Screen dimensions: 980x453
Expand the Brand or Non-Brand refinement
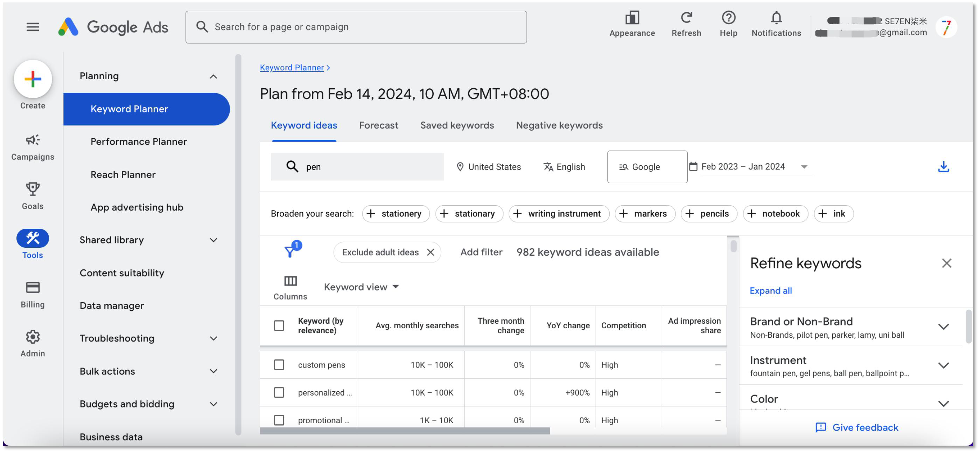point(944,327)
